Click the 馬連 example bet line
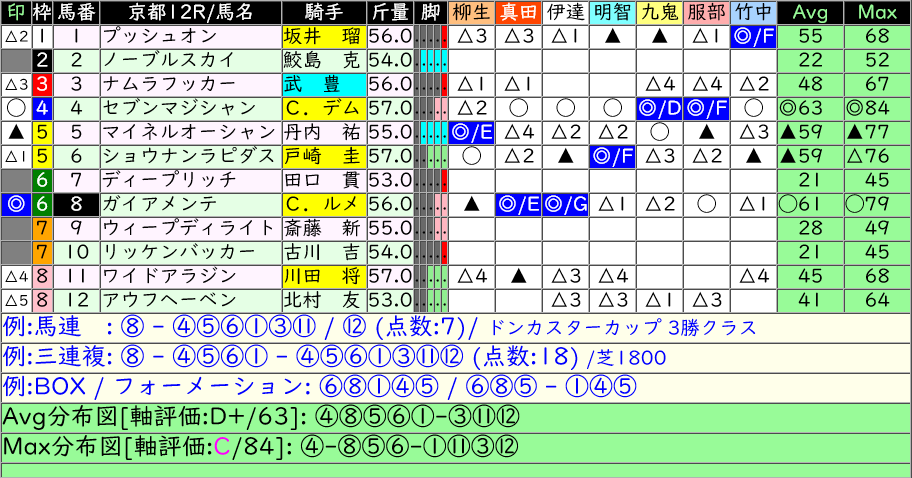The height and width of the screenshot is (478, 912). coord(456,327)
